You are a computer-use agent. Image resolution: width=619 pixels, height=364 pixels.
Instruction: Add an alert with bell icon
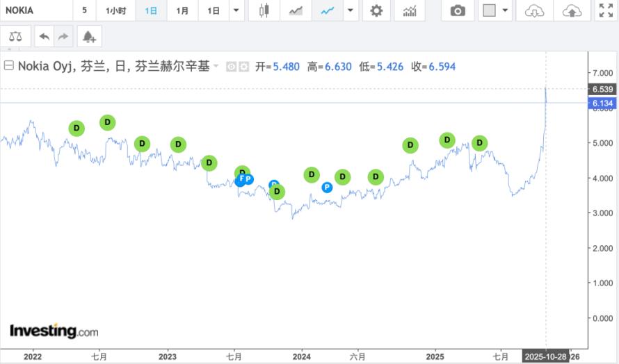(88, 36)
